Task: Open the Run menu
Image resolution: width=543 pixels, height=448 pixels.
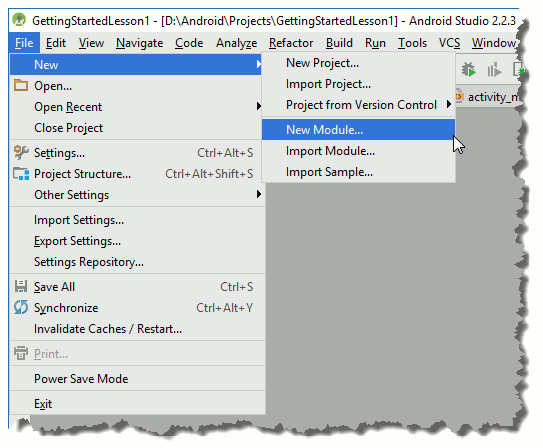Action: click(x=375, y=43)
